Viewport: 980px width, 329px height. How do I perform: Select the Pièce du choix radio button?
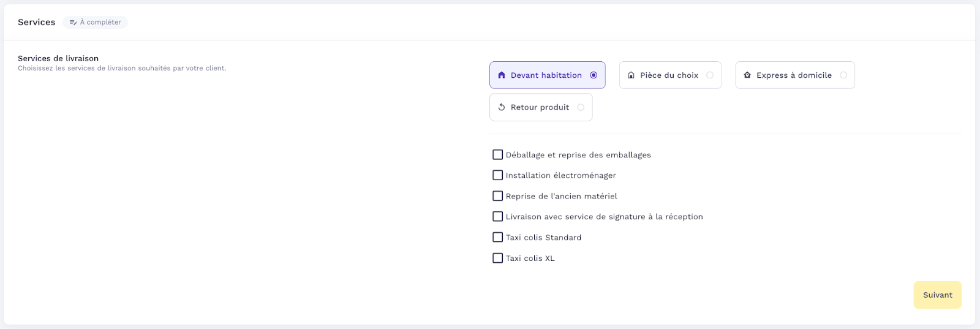710,75
